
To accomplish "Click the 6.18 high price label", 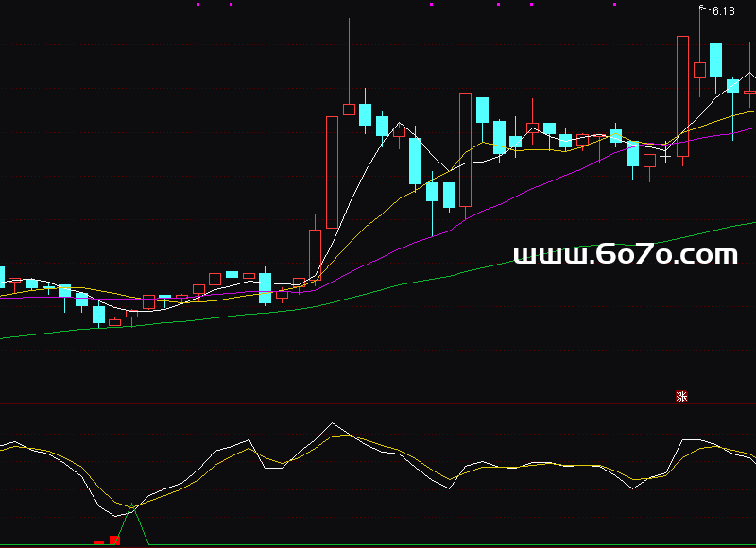I will tap(723, 11).
